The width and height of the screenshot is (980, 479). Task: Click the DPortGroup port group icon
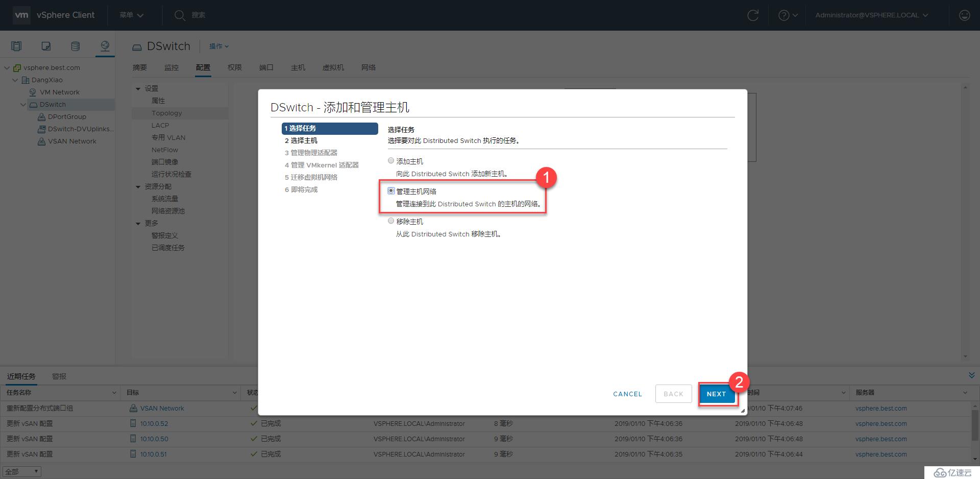(x=41, y=117)
